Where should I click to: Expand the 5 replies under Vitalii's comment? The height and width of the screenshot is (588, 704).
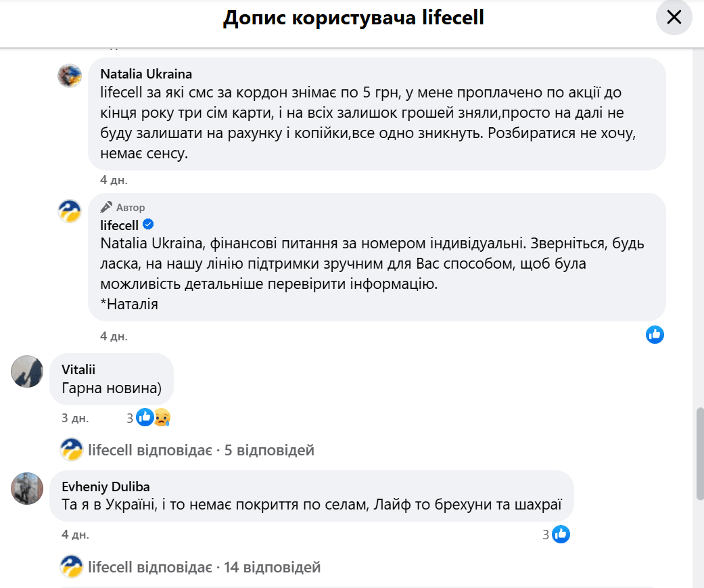pos(201,450)
